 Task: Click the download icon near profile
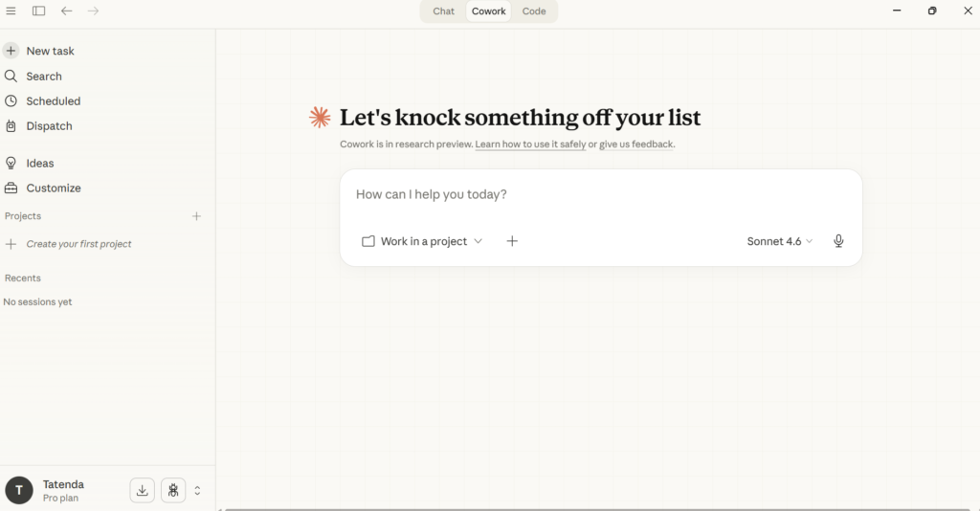(x=142, y=490)
